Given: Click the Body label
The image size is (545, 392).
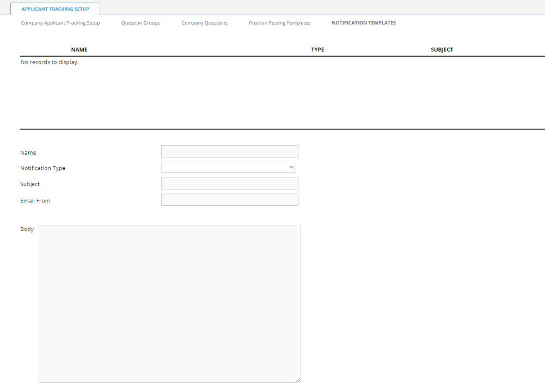Looking at the screenshot, I should point(27,229).
